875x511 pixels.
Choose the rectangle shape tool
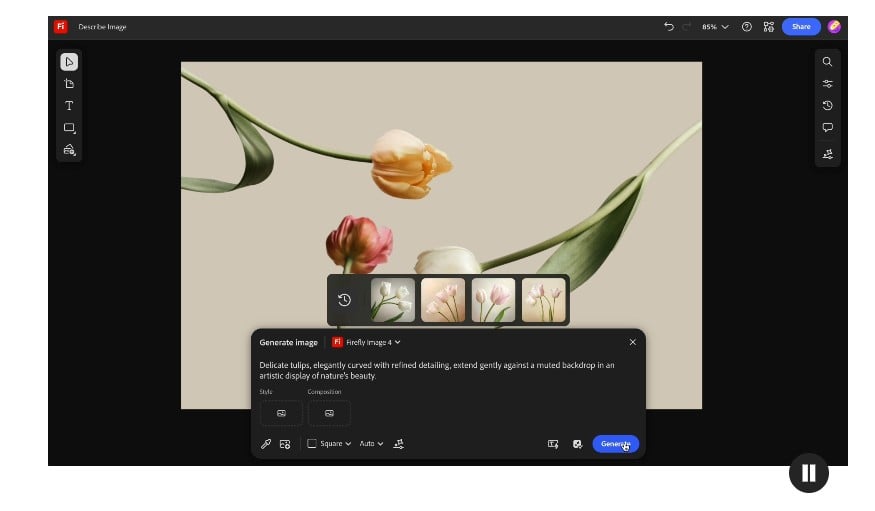click(69, 128)
